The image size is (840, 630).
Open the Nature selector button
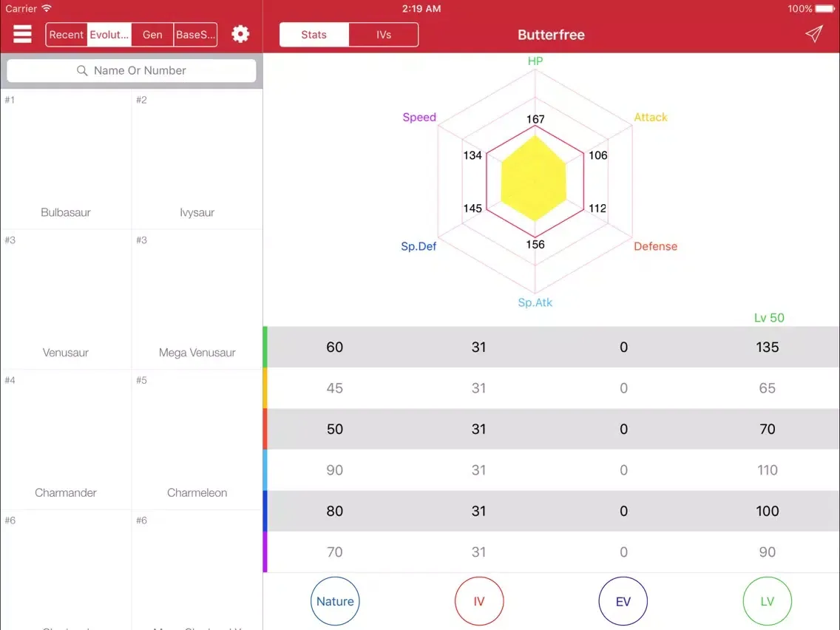pos(335,601)
